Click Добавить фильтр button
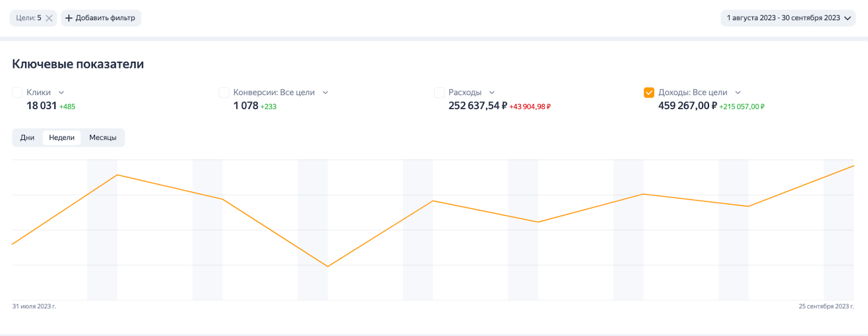 click(x=101, y=18)
